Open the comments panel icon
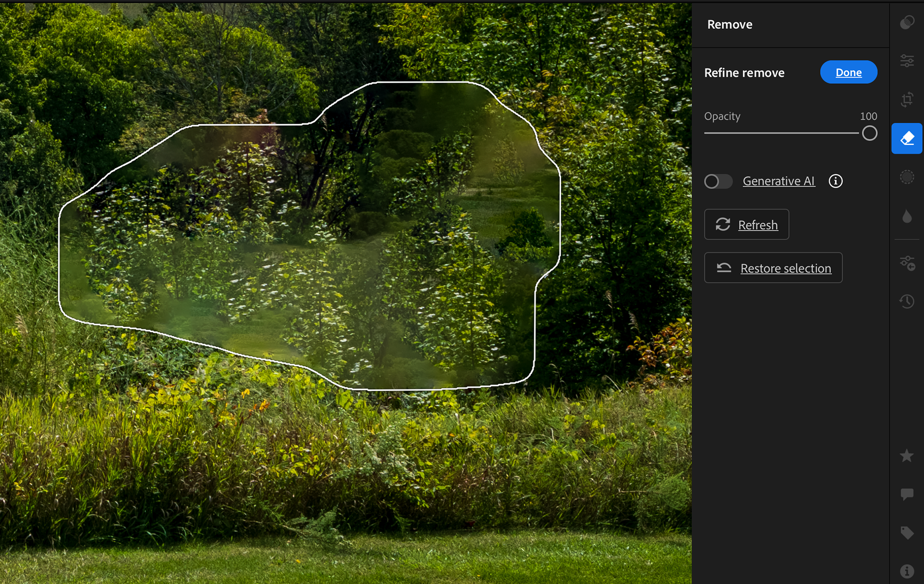This screenshot has width=924, height=584. coord(907,494)
